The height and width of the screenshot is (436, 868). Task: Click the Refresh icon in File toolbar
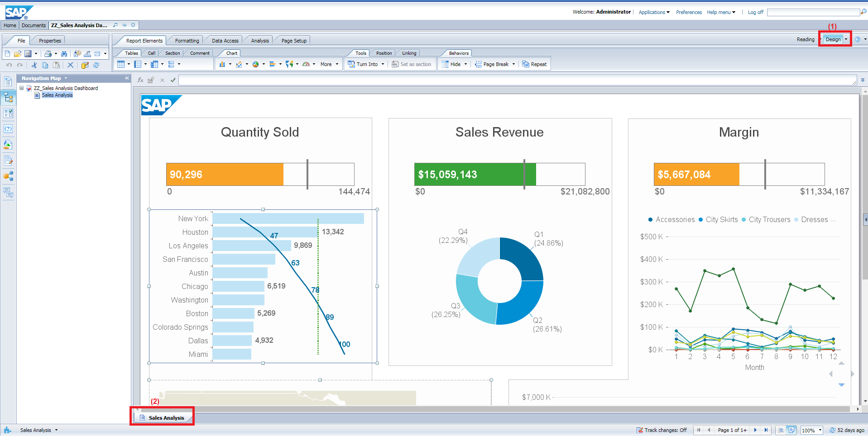coord(96,65)
